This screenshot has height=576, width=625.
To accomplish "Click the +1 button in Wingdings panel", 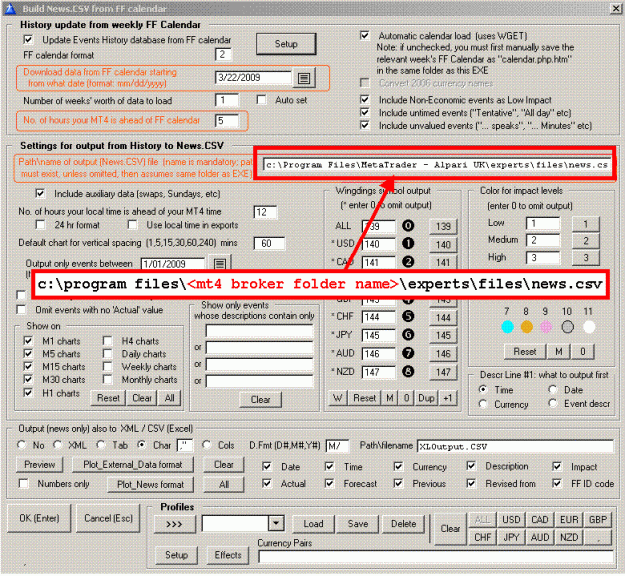I will 447,398.
